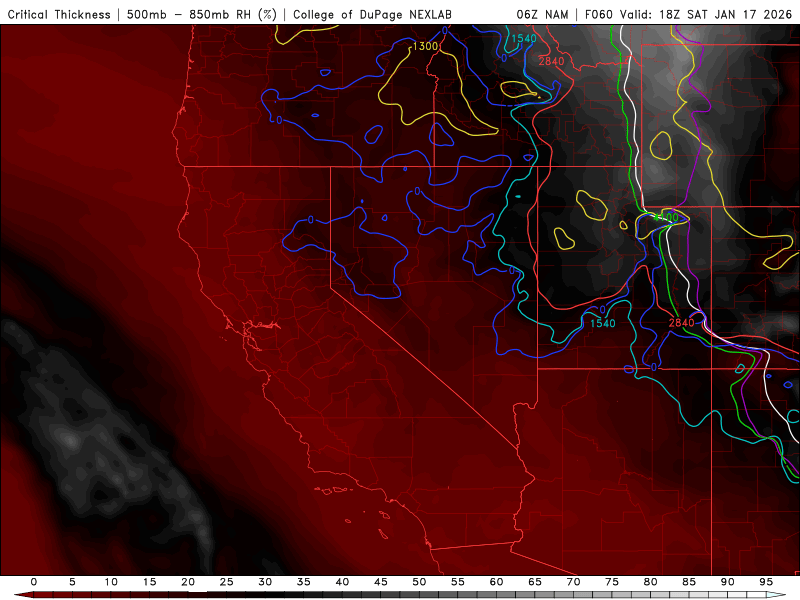Click the color scale label 70
Image resolution: width=800 pixels, height=600 pixels.
pos(573,582)
